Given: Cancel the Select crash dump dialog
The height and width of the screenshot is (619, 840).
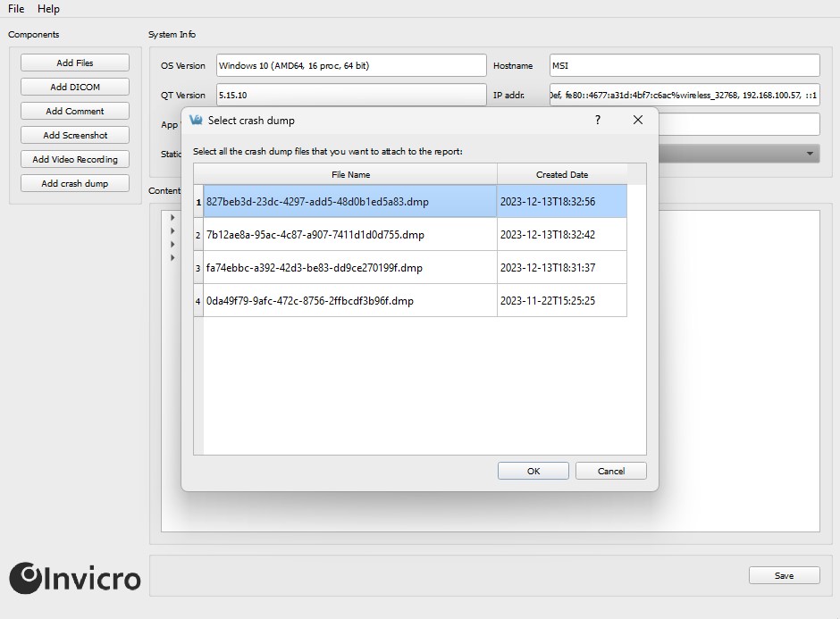Looking at the screenshot, I should (x=610, y=471).
